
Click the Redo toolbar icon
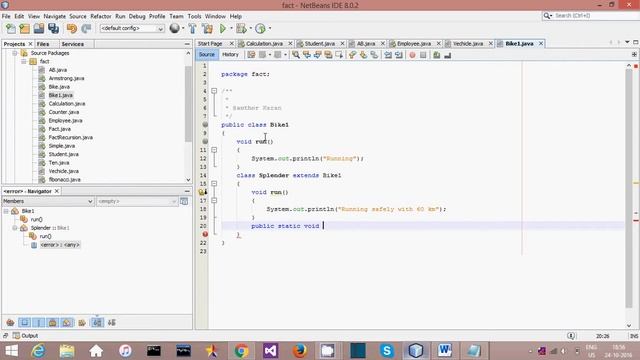coord(86,28)
